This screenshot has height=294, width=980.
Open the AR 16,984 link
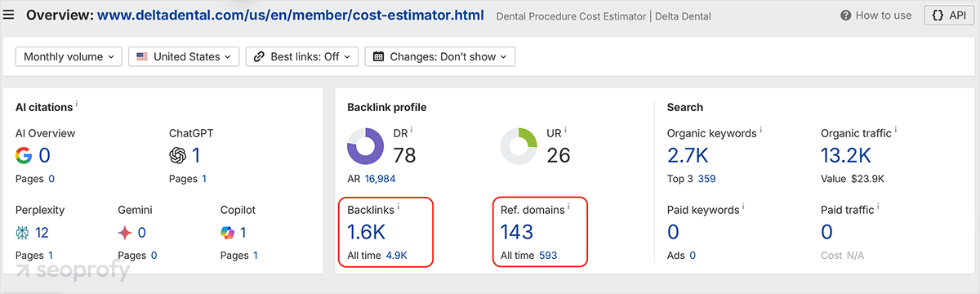[x=380, y=179]
